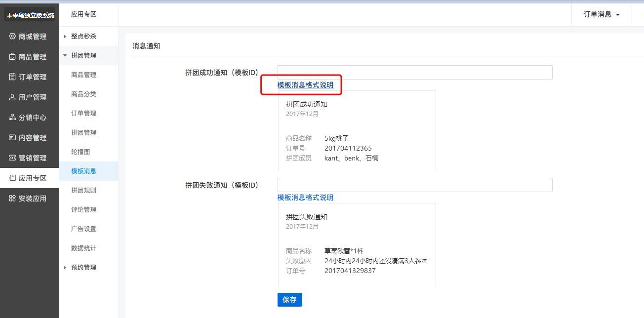Click the 拼团成功通知 preview card
Image resolution: width=644 pixels, height=318 pixels.
click(x=357, y=131)
